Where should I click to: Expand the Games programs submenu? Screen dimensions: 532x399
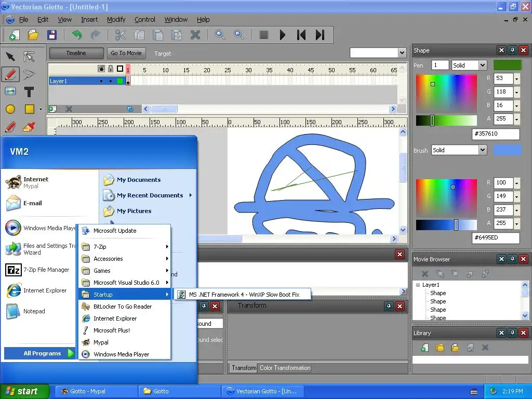(125, 270)
